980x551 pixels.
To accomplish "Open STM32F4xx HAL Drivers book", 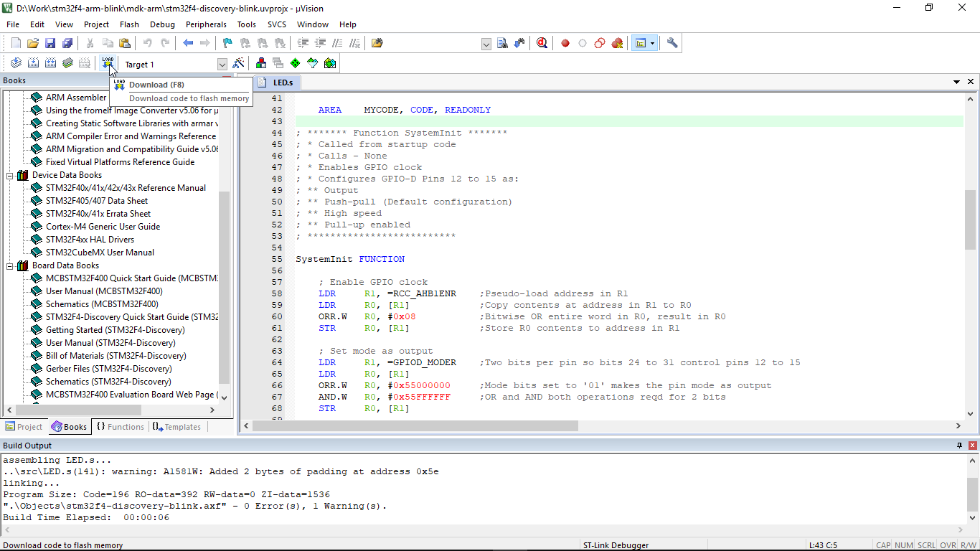I will (90, 240).
